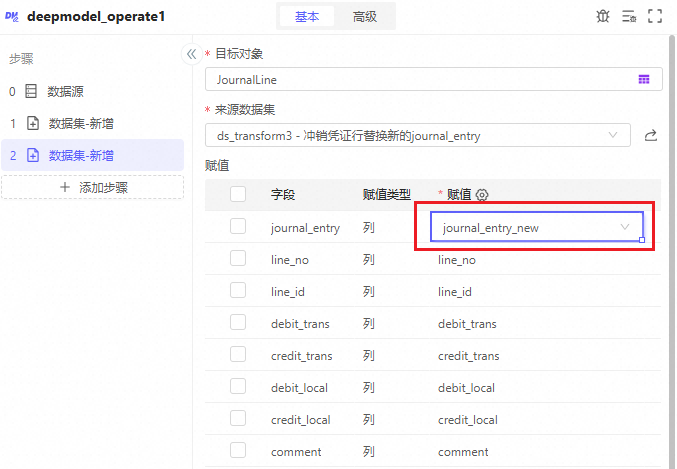Open the journal_entry_new value dropdown
Screen dimensions: 677x469
click(536, 228)
